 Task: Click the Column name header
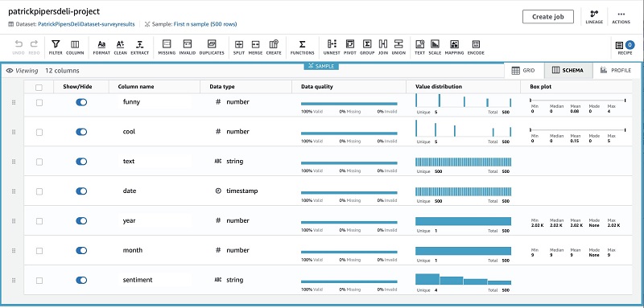(136, 87)
